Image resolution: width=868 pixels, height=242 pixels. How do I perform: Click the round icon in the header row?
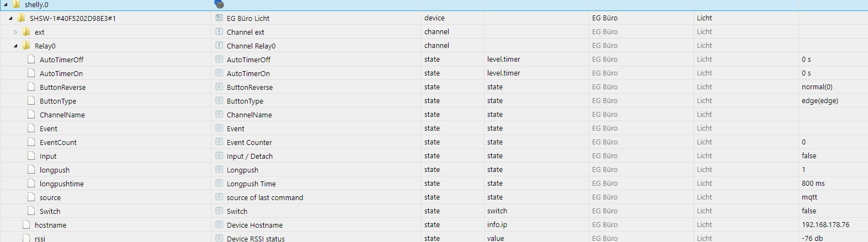(219, 4)
